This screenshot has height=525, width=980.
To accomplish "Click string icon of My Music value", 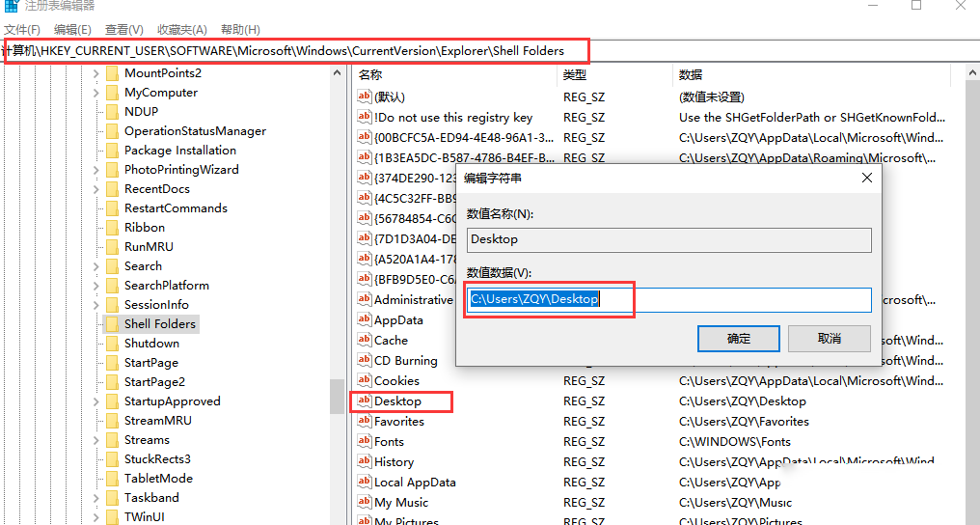I will point(365,502).
